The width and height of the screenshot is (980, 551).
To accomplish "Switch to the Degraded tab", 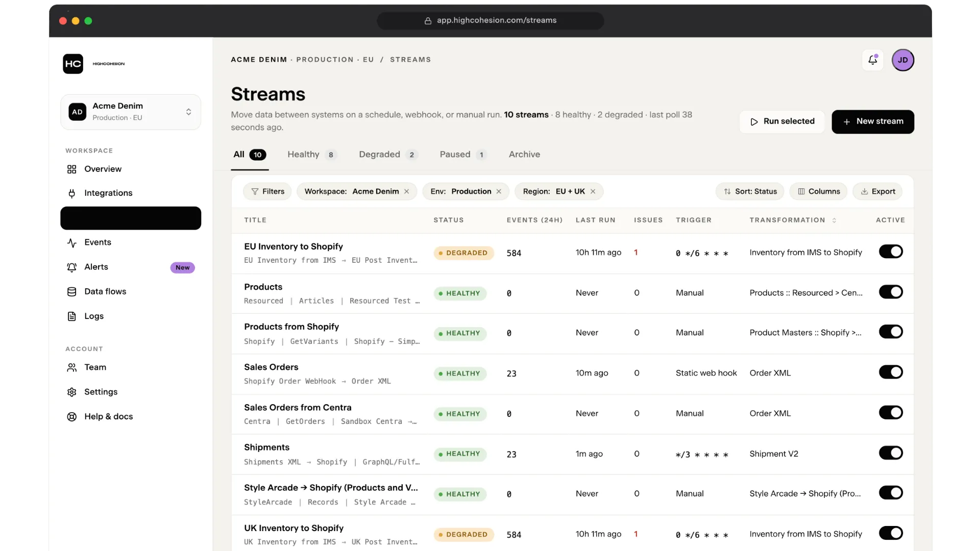I will (x=388, y=155).
